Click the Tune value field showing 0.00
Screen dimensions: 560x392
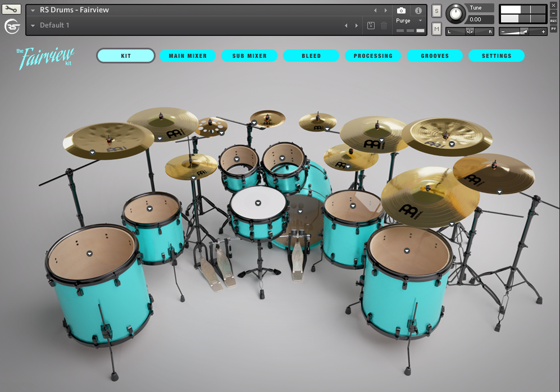(x=479, y=20)
